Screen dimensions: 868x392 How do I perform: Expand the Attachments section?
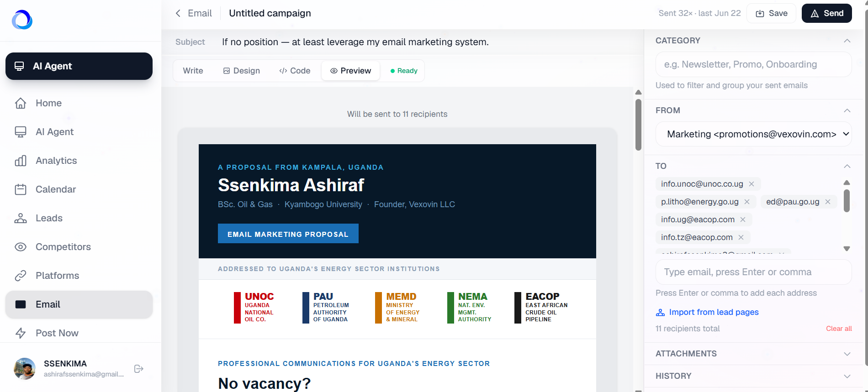(x=754, y=354)
